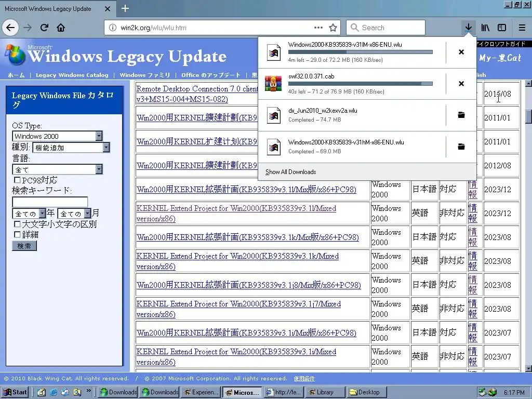Click the Windows2000-KB935839-v31hM file icon
This screenshot has height=399, width=532.
pyautogui.click(x=273, y=147)
